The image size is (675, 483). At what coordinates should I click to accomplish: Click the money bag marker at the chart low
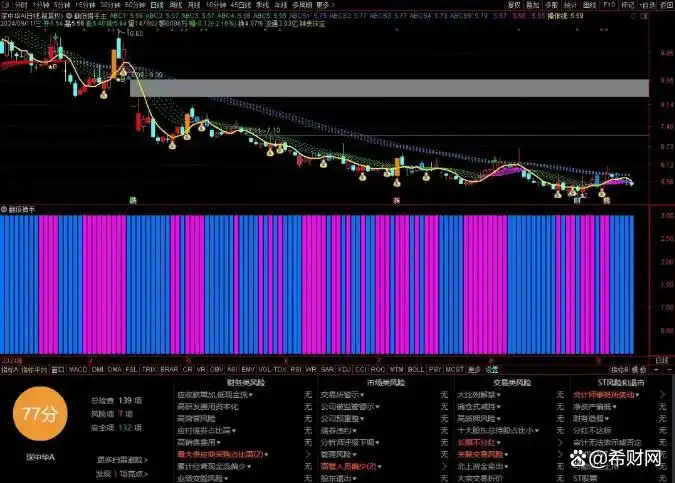tap(559, 194)
